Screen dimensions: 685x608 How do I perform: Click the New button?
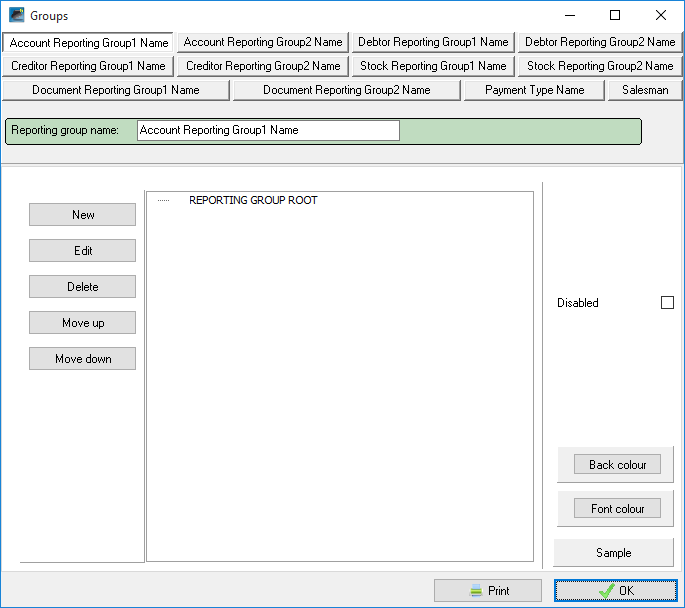83,215
